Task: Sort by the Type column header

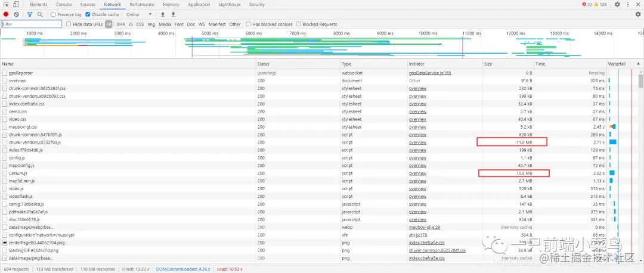Action: (x=373, y=64)
